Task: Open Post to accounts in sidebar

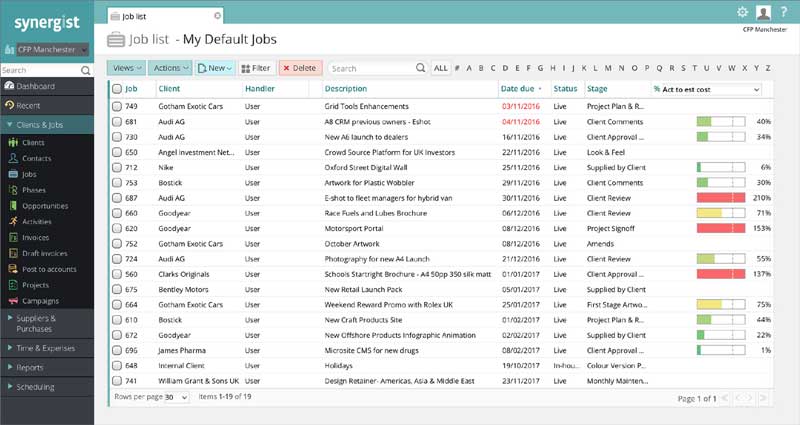Action: click(x=49, y=269)
